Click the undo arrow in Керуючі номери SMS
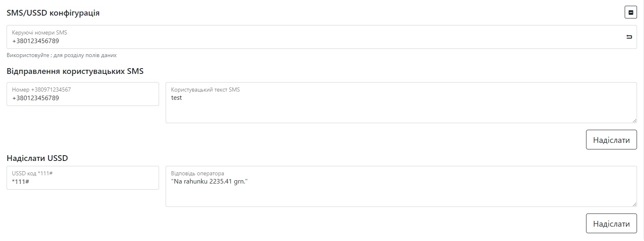The height and width of the screenshot is (241, 644). (x=629, y=37)
